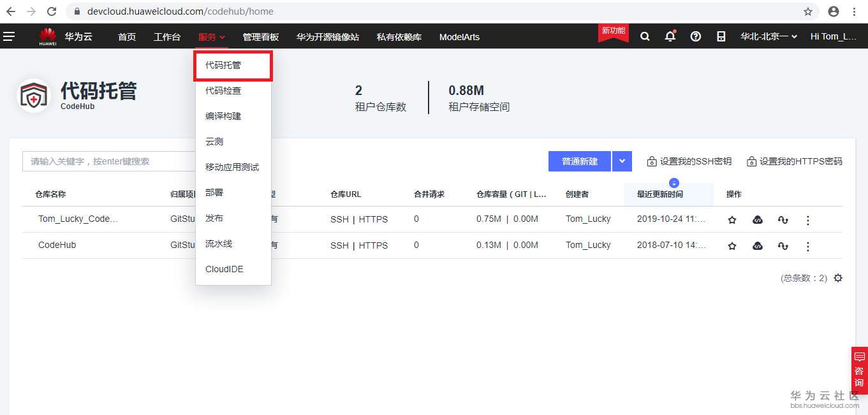This screenshot has width=868, height=415.
Task: Open help using the question mark icon
Action: pos(696,36)
